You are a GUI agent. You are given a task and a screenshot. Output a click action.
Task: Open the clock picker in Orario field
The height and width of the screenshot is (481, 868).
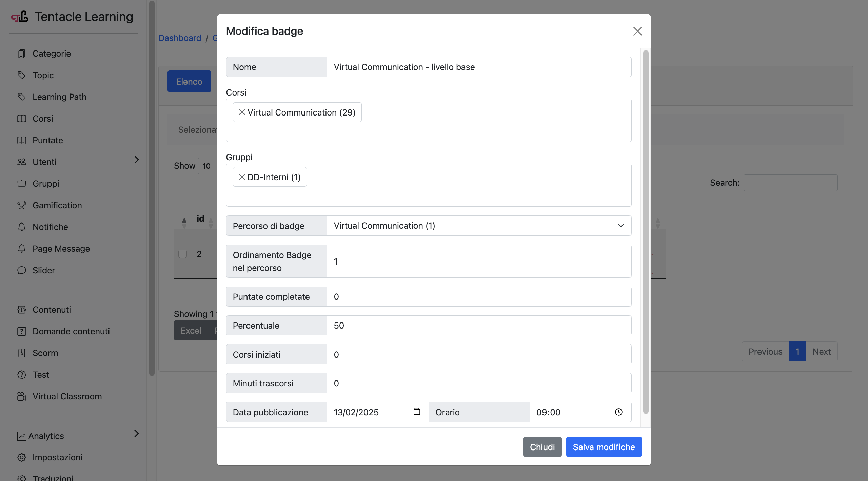click(619, 412)
